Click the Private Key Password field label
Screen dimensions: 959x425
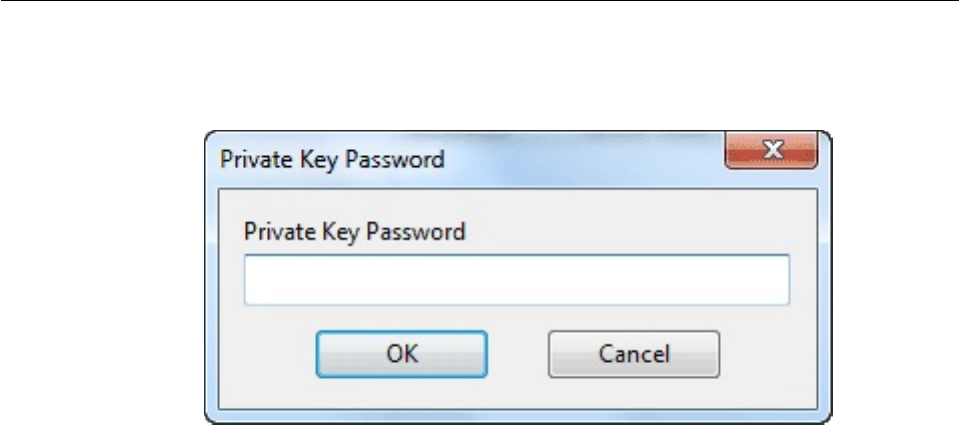tap(355, 233)
